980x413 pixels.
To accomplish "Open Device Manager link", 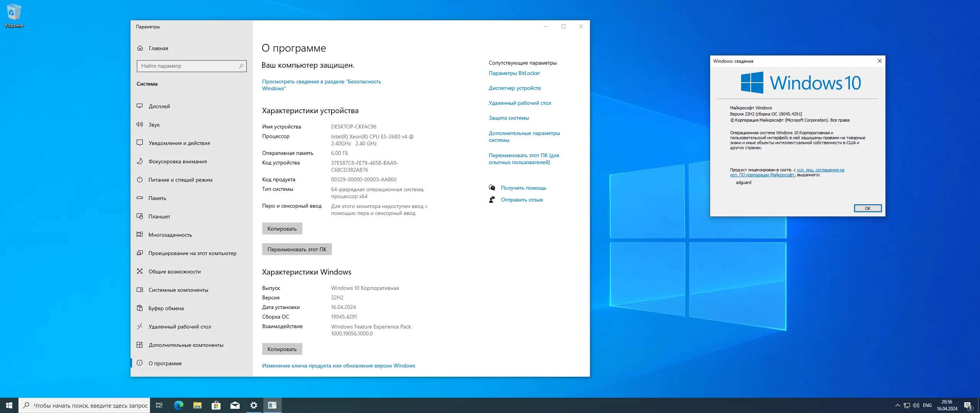I will click(514, 88).
